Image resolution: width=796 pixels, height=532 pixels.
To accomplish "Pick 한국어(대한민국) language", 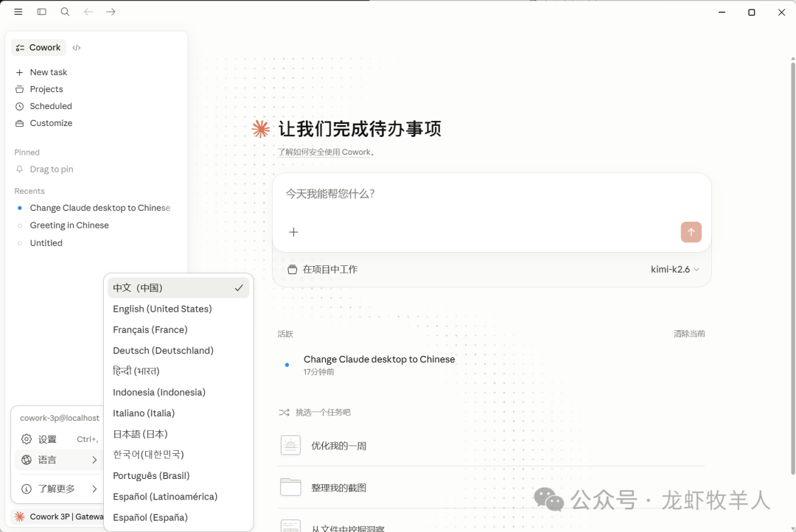I will click(178, 455).
